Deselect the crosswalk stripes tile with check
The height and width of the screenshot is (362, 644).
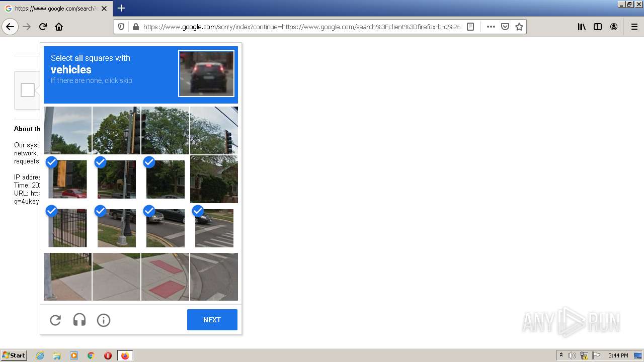(x=214, y=228)
